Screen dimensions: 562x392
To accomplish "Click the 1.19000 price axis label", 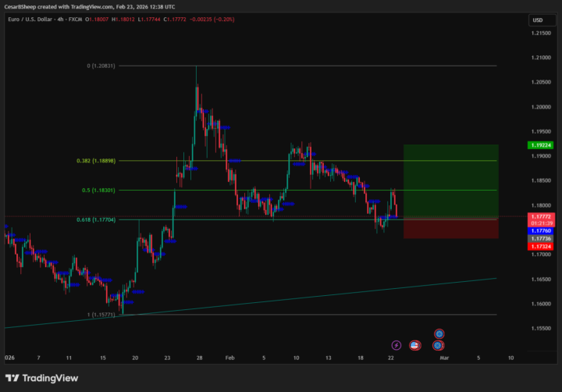I will click(541, 156).
